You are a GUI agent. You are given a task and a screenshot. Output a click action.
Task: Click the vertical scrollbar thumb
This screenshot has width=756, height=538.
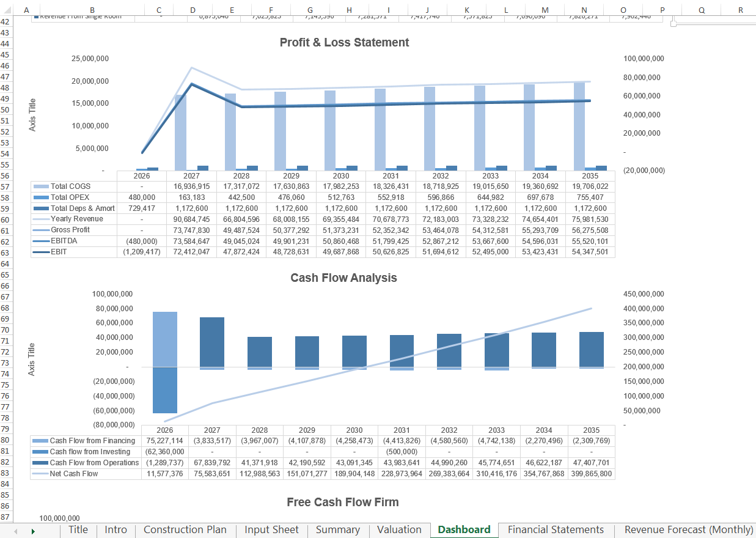pyautogui.click(x=673, y=23)
